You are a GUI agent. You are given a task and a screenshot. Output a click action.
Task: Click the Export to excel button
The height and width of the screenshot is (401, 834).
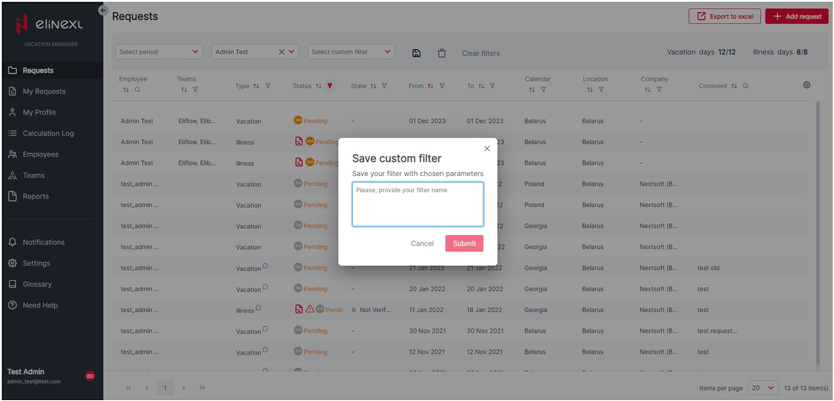pos(724,16)
